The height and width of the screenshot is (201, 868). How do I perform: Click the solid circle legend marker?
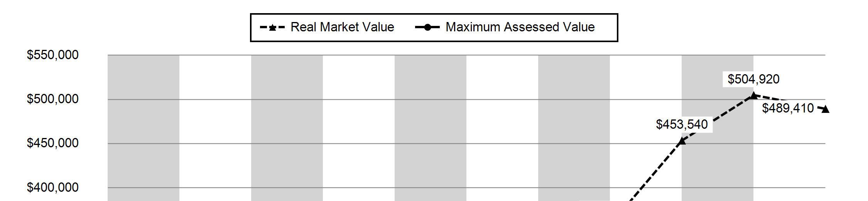427,27
